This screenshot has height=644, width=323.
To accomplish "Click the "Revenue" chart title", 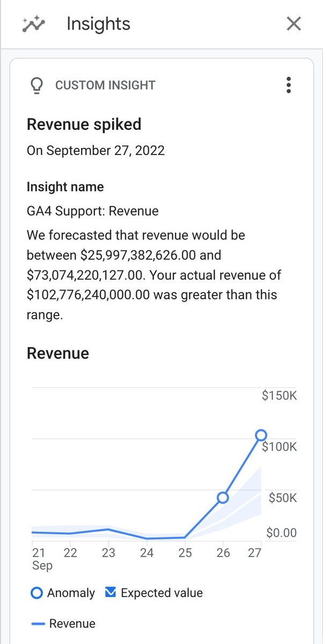I will (58, 353).
